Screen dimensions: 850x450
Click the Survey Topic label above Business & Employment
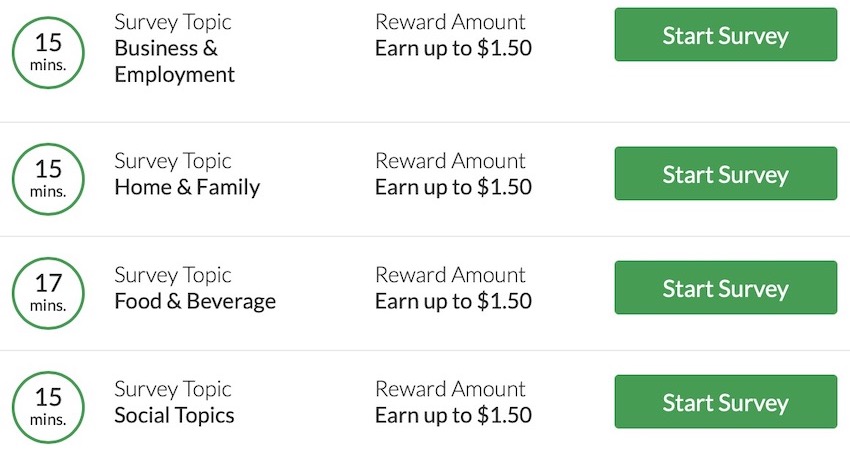[172, 22]
